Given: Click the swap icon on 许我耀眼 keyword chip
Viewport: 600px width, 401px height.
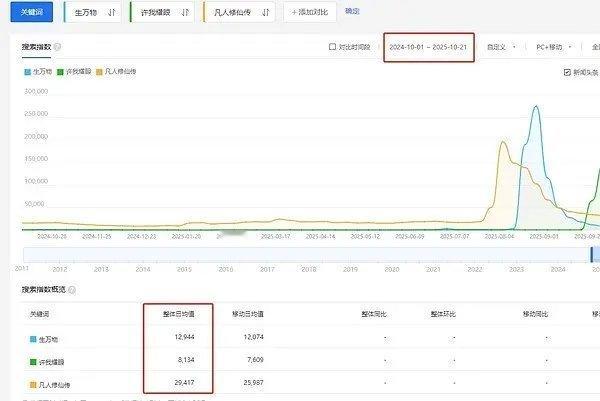Looking at the screenshot, I should click(x=185, y=13).
